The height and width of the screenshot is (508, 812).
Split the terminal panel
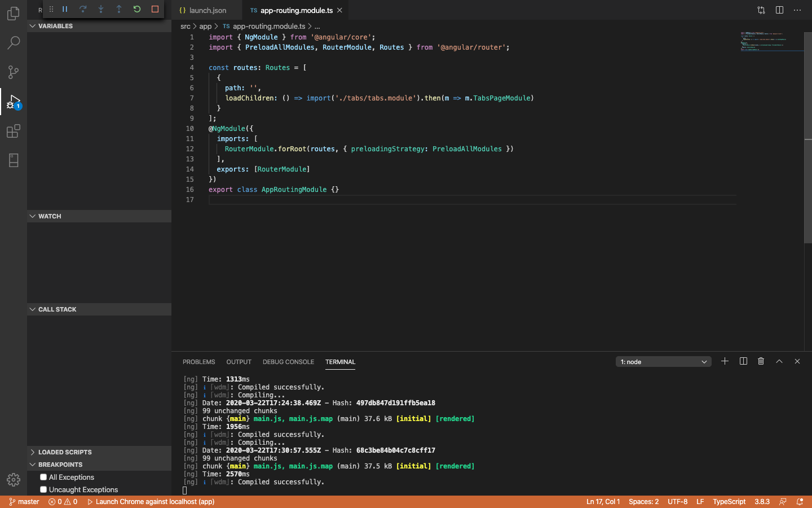[x=743, y=361]
